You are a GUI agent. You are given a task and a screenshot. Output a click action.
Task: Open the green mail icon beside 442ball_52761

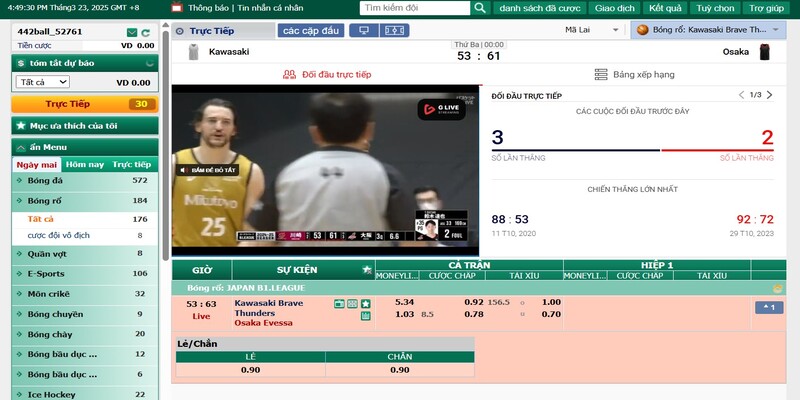(x=132, y=32)
